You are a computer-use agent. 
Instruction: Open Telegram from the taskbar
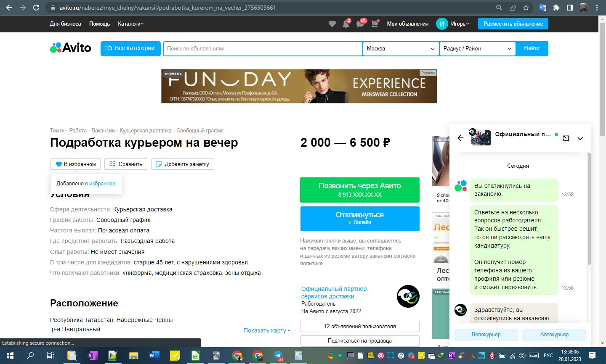point(278,356)
